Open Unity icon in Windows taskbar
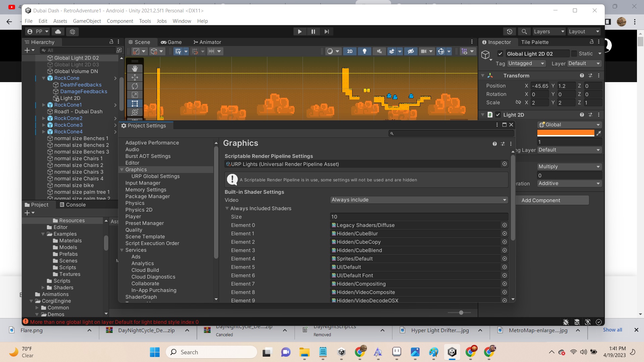This screenshot has height=362, width=644. (452, 352)
